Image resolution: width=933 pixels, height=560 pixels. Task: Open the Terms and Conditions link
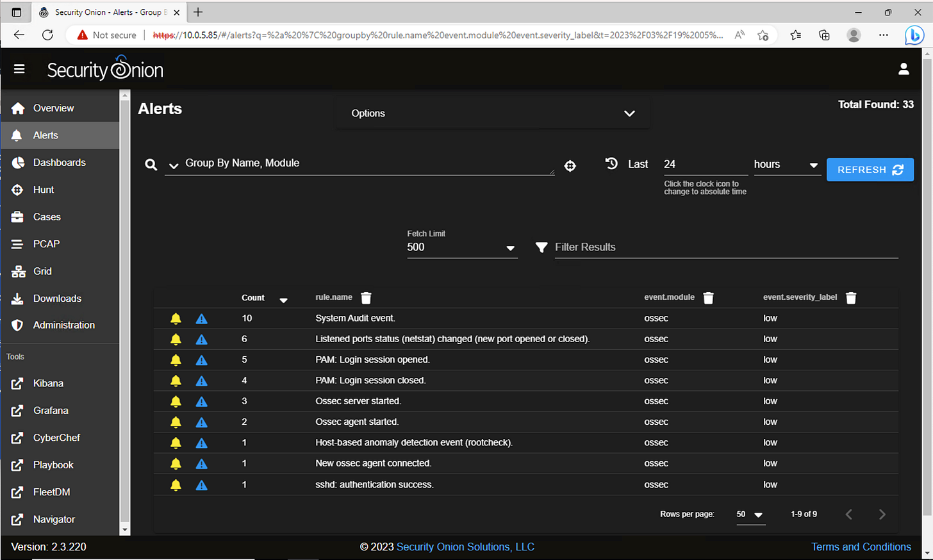(861, 547)
